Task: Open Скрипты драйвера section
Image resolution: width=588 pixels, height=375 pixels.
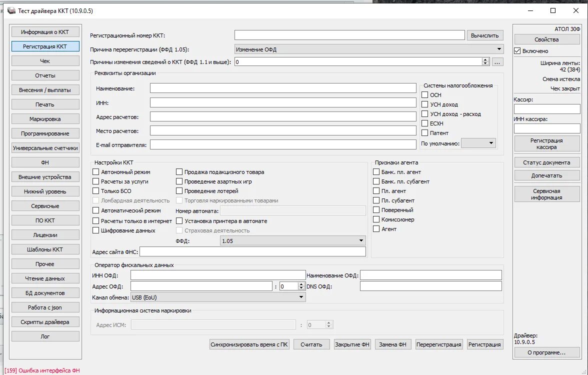Action: pyautogui.click(x=45, y=322)
